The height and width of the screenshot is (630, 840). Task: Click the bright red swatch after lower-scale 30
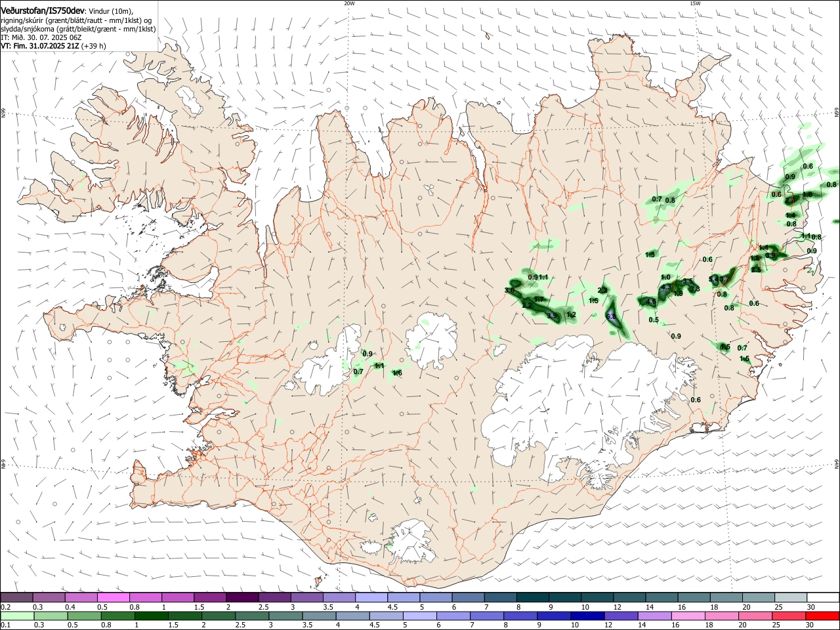click(x=823, y=616)
